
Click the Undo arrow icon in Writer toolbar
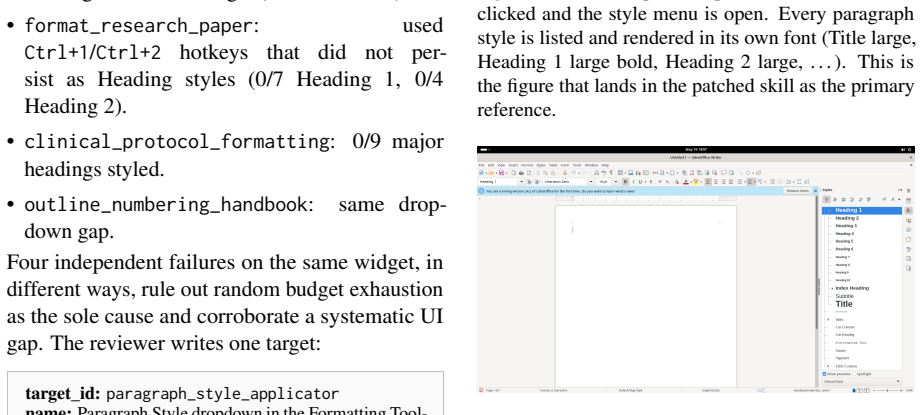click(x=574, y=173)
